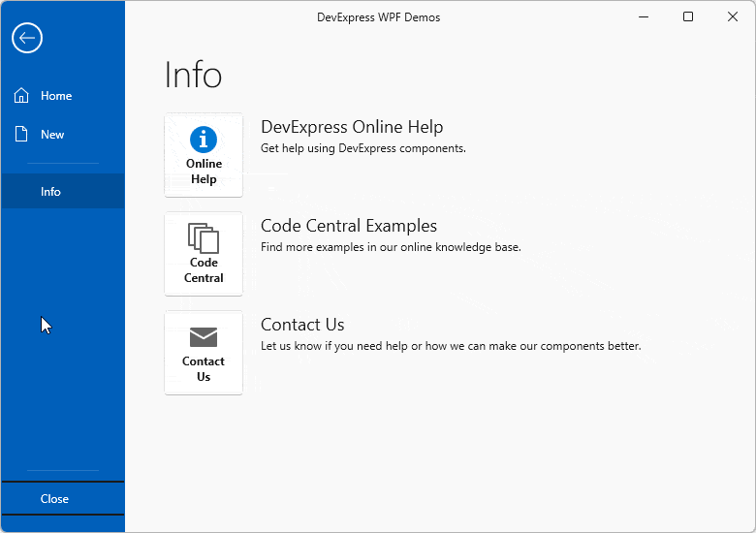The height and width of the screenshot is (533, 756).
Task: Click the Contact Us envelope icon
Action: (204, 337)
